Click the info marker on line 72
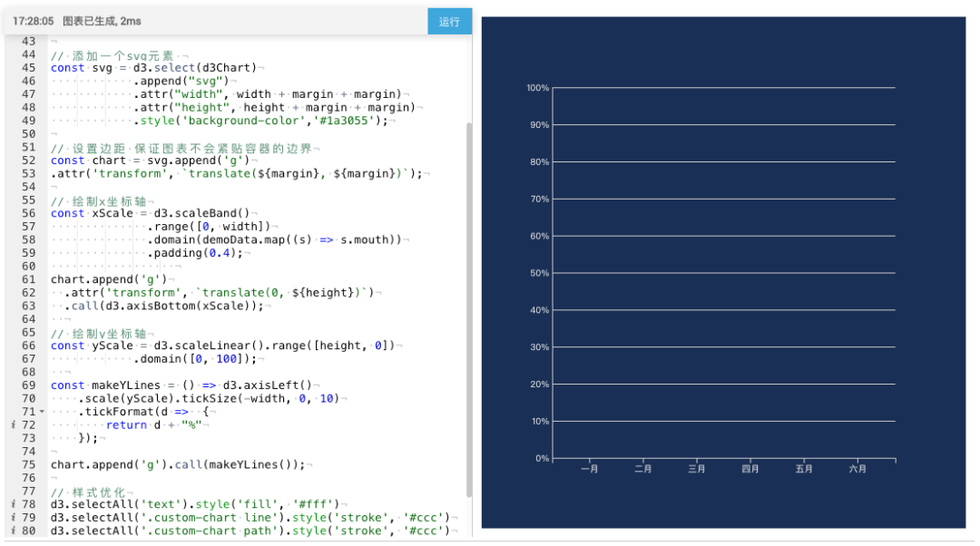This screenshot has height=546, width=980. (x=13, y=424)
